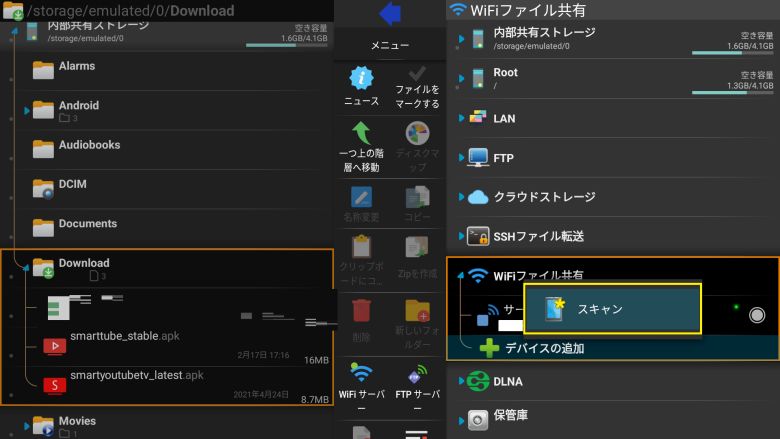Tap left pane storage capacity bar
Image resolution: width=780 pixels, height=439 pixels.
(x=287, y=45)
